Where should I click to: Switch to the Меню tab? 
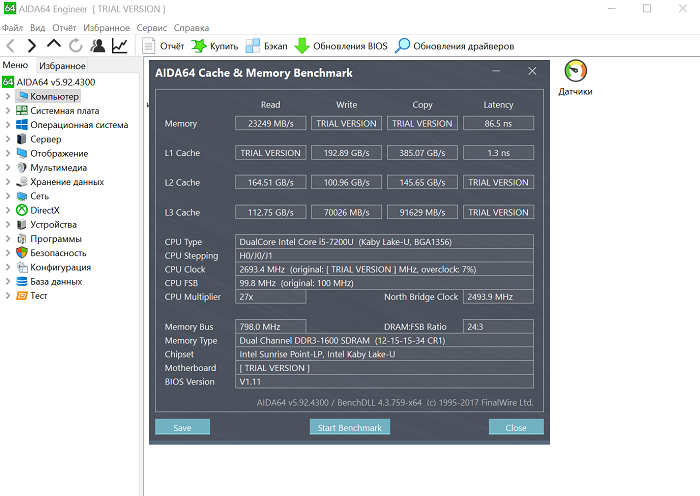click(x=15, y=65)
